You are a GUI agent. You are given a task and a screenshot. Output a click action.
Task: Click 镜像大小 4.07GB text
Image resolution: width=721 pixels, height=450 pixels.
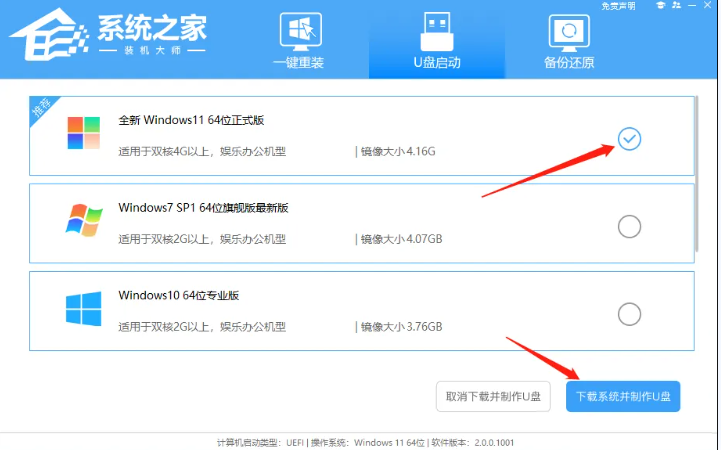pyautogui.click(x=401, y=239)
